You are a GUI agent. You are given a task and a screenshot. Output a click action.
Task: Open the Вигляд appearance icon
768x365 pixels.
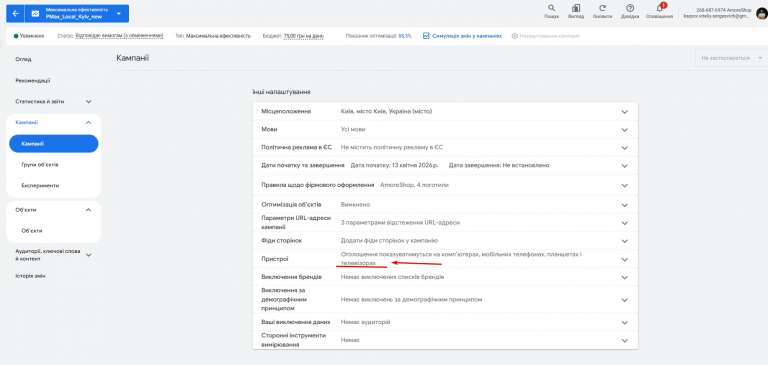[576, 8]
